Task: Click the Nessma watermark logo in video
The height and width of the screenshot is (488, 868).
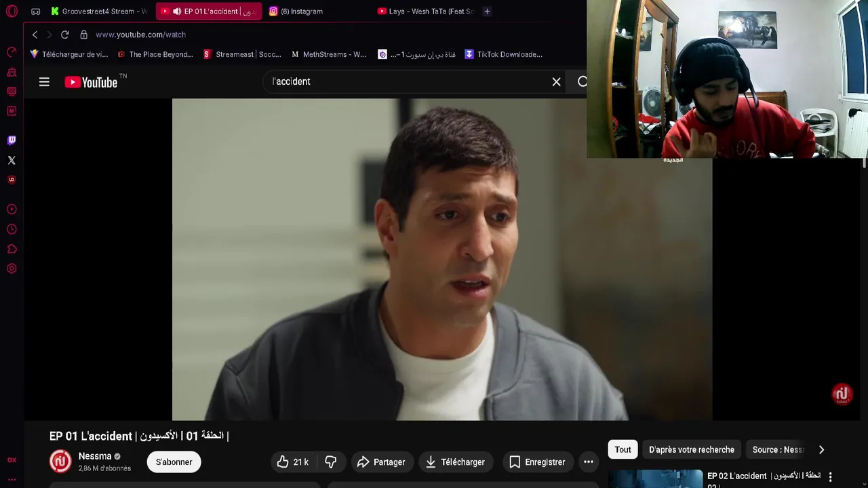Action: (842, 394)
